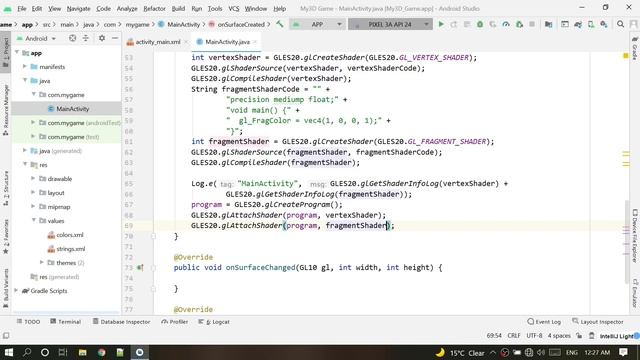Open the Build menu
640x360 pixels.
coord(178,8)
